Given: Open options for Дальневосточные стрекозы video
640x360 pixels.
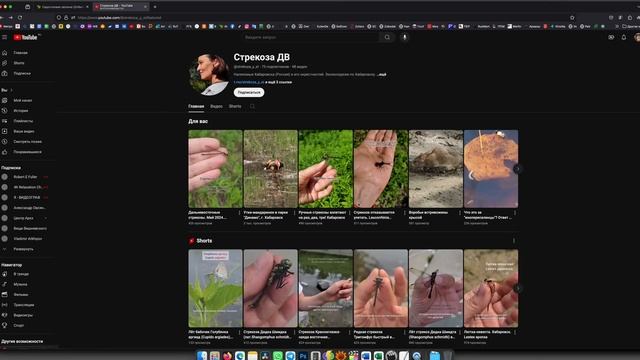Looking at the screenshot, I should pyautogui.click(x=240, y=213).
